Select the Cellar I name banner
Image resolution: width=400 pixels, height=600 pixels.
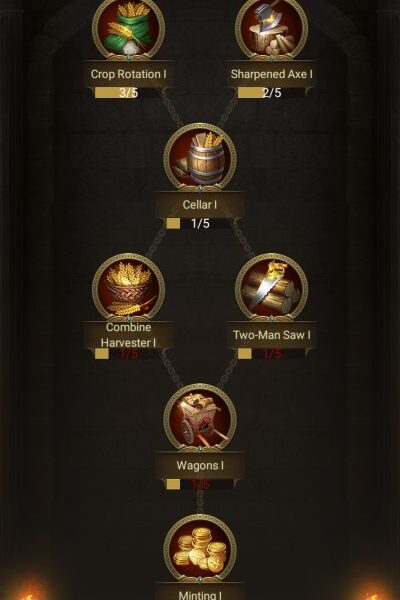point(200,204)
